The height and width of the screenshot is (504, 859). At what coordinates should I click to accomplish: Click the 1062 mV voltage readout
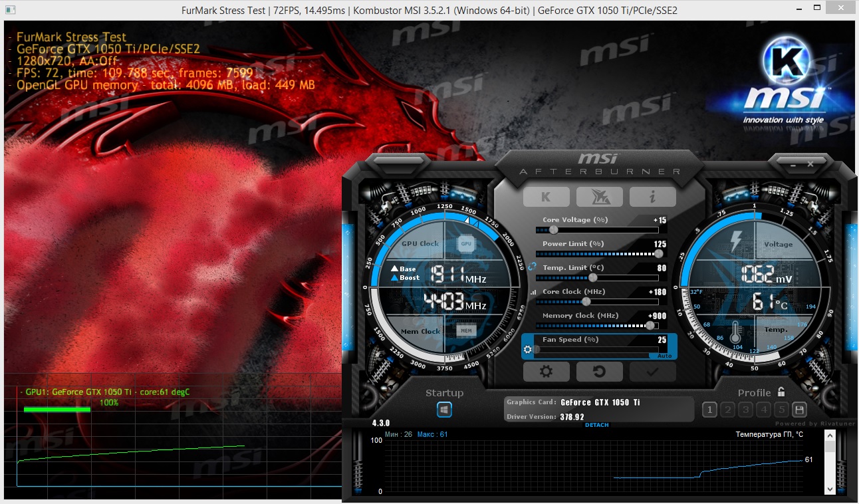(x=766, y=275)
